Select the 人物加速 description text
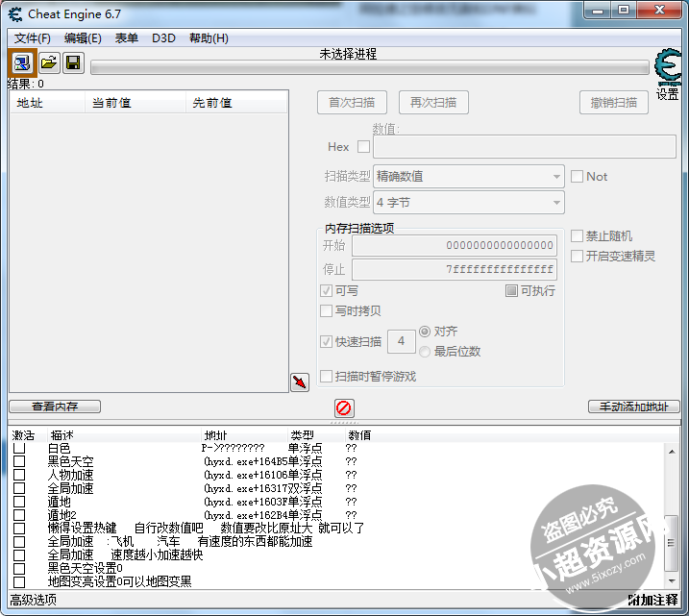 click(70, 475)
